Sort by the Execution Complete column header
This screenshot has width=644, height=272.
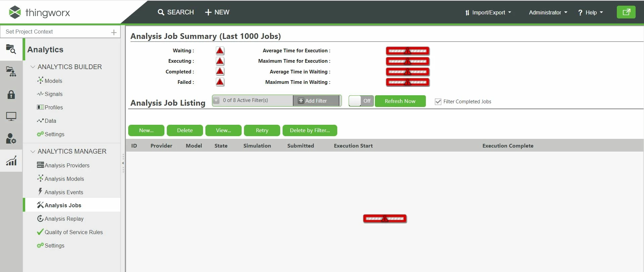[x=508, y=146]
